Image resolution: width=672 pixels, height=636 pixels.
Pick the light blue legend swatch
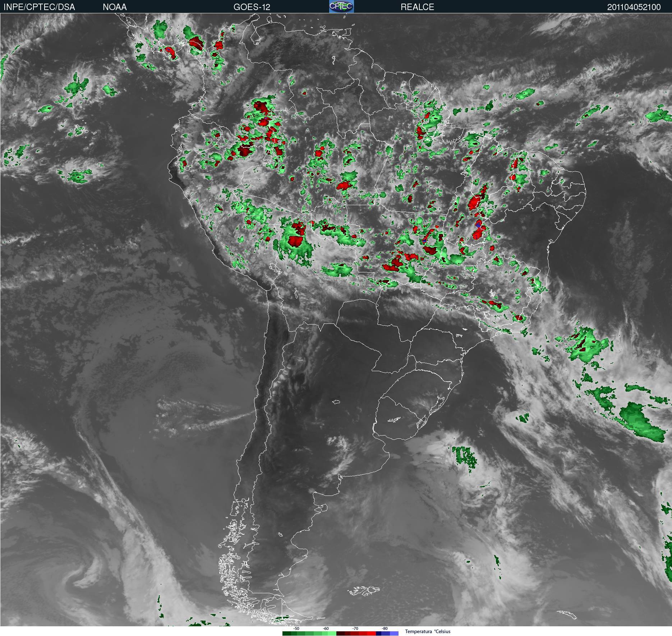pyautogui.click(x=394, y=633)
